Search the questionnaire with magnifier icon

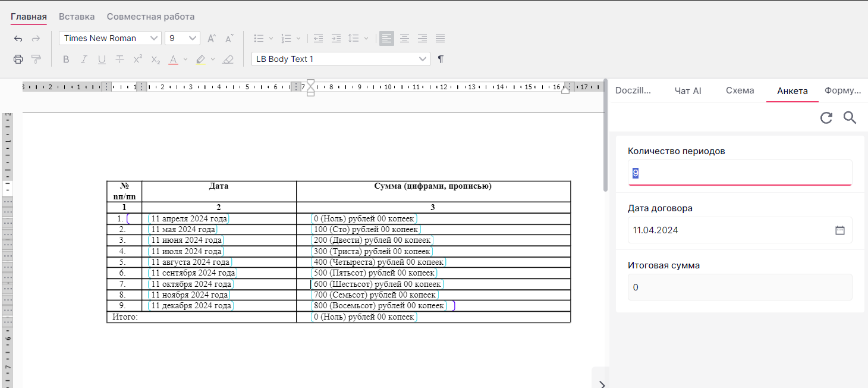tap(850, 118)
